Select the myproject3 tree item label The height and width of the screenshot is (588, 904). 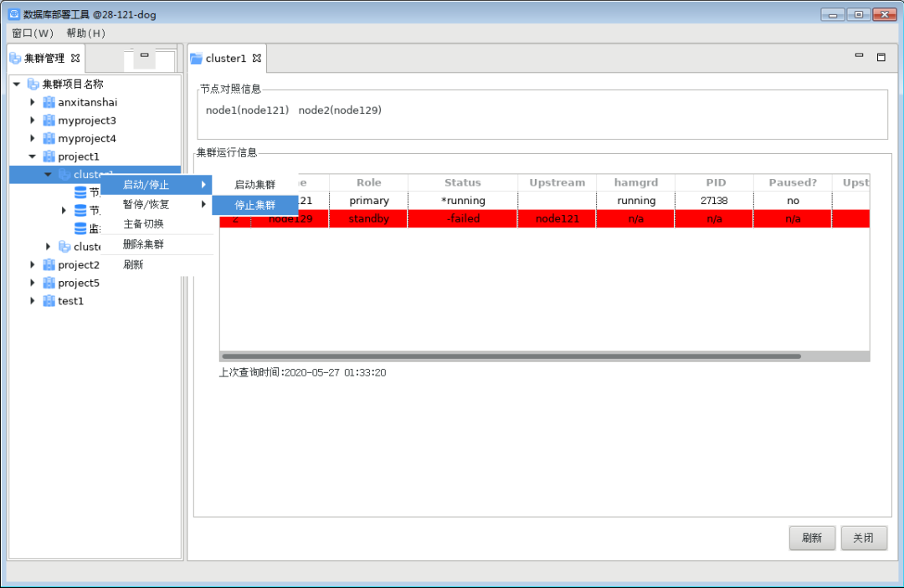[87, 120]
